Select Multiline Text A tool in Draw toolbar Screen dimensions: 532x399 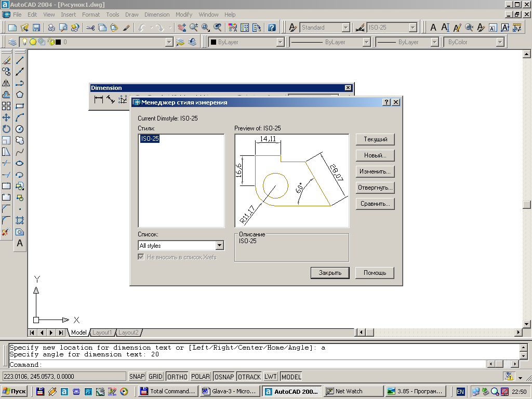tap(20, 243)
